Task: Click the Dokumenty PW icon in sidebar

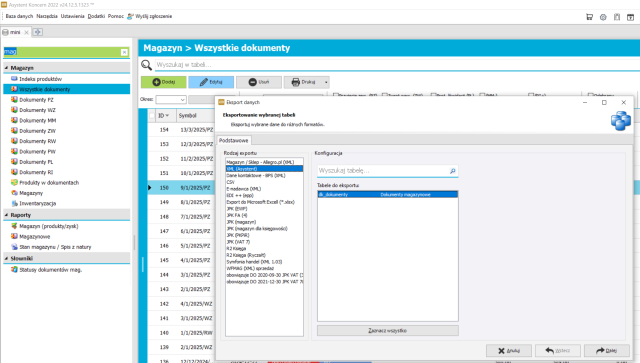Action: coord(14,151)
